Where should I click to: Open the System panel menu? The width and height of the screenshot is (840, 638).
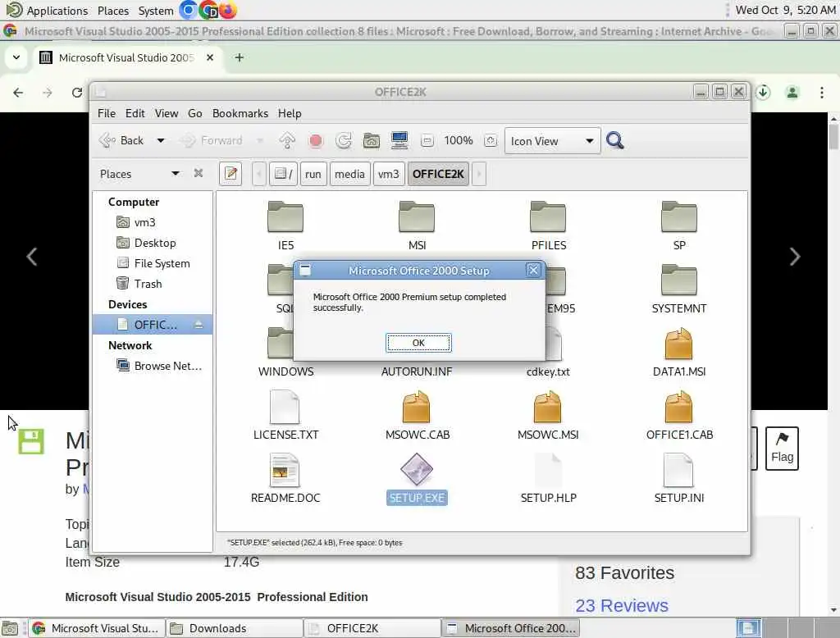pos(156,10)
